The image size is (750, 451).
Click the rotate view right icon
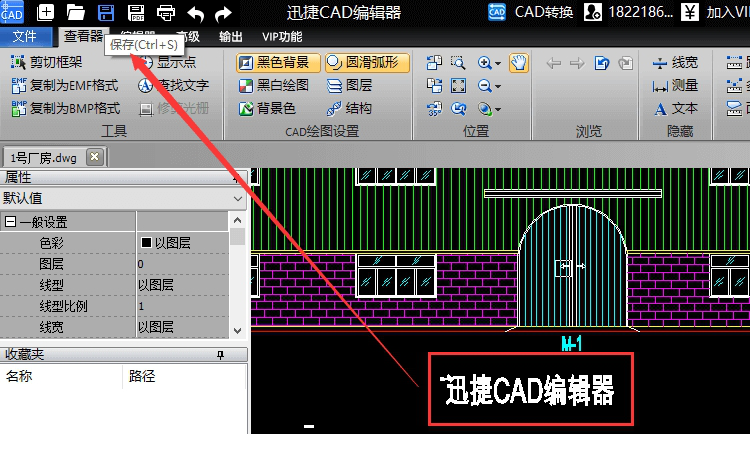(x=434, y=86)
